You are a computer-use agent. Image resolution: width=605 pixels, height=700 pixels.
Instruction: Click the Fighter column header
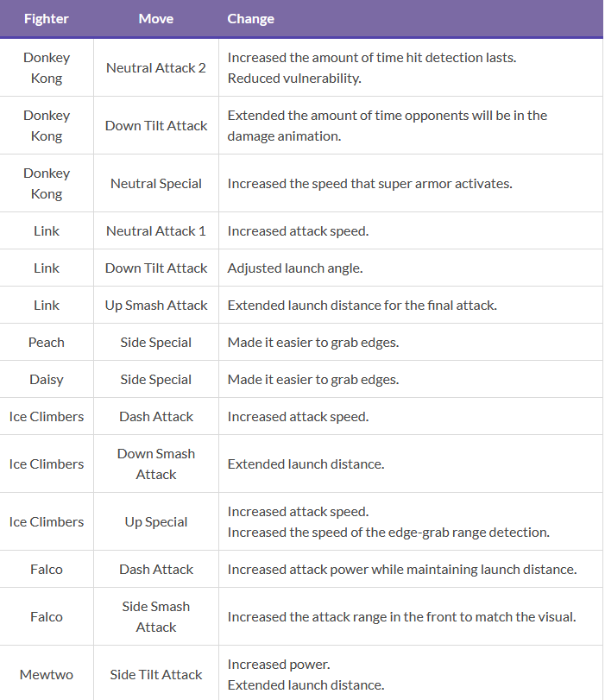pyautogui.click(x=47, y=19)
